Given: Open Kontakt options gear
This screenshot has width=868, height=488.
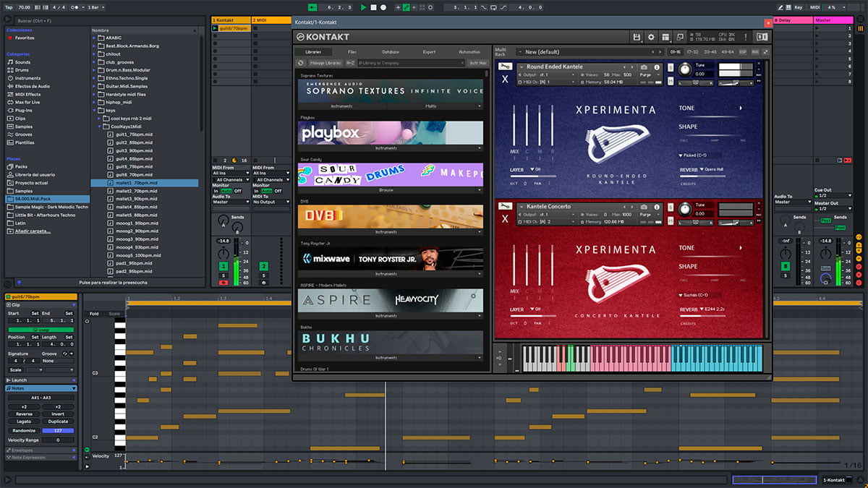Looking at the screenshot, I should click(x=651, y=37).
